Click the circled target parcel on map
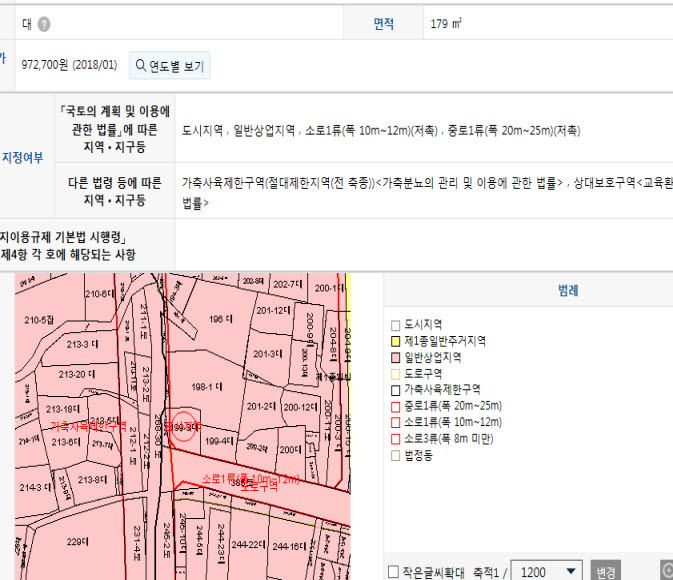 click(183, 427)
